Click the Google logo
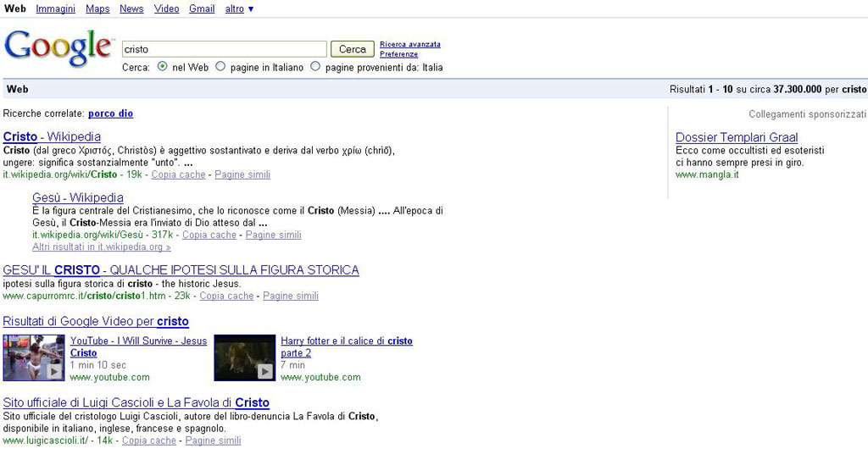Viewport: 868px width, 449px height. tap(58, 48)
